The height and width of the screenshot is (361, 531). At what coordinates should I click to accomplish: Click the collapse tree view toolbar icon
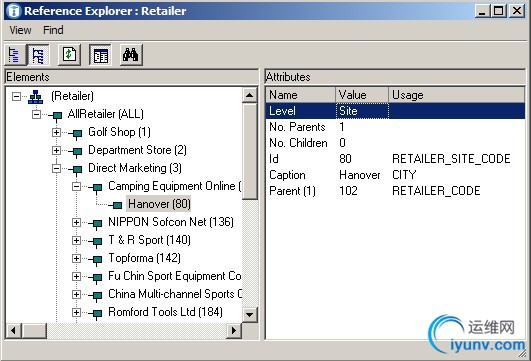[x=15, y=55]
